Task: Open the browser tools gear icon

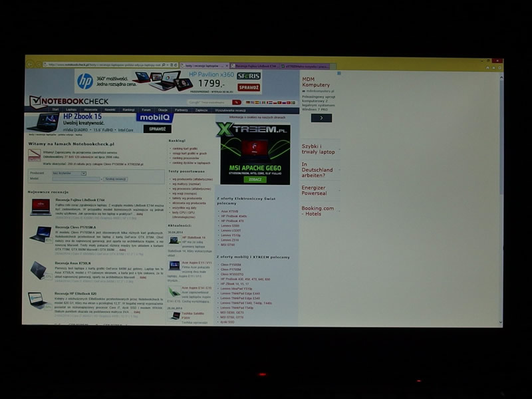Action: (x=499, y=68)
